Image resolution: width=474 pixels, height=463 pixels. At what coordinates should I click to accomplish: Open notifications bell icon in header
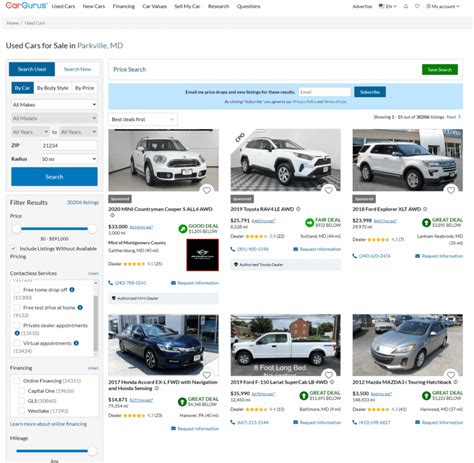[x=406, y=6]
